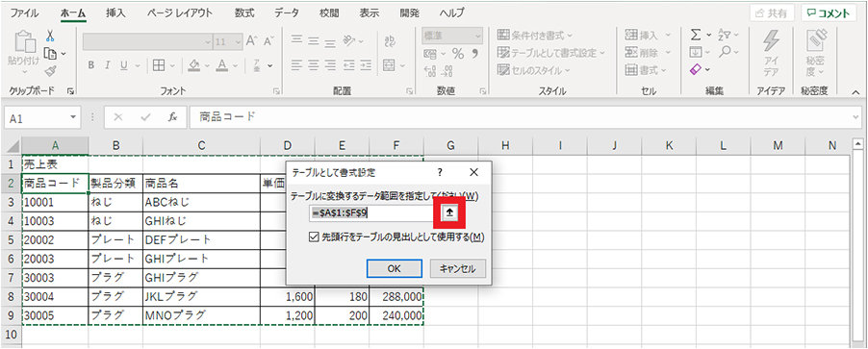This screenshot has width=868, height=349.
Task: Open the font size dropdown
Action: (239, 41)
